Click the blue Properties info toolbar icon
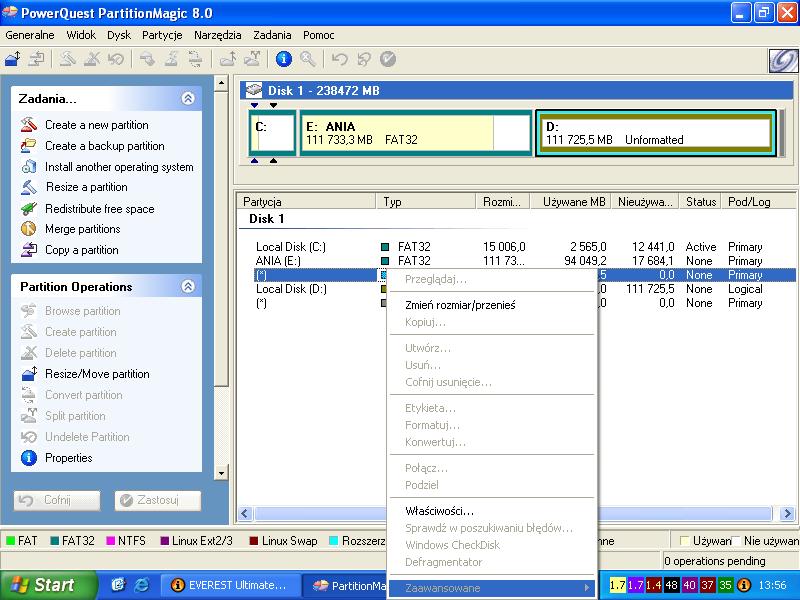 point(284,59)
